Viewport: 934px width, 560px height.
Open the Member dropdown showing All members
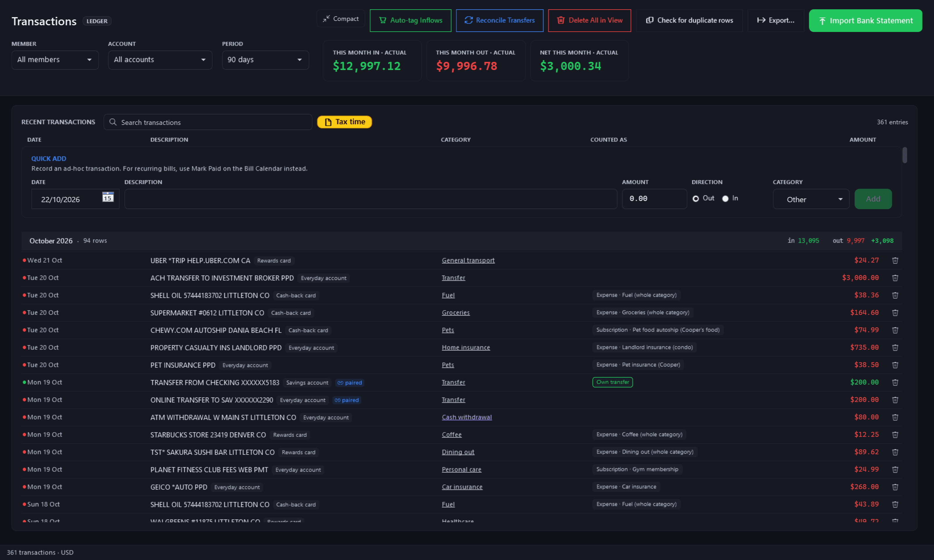coord(55,60)
